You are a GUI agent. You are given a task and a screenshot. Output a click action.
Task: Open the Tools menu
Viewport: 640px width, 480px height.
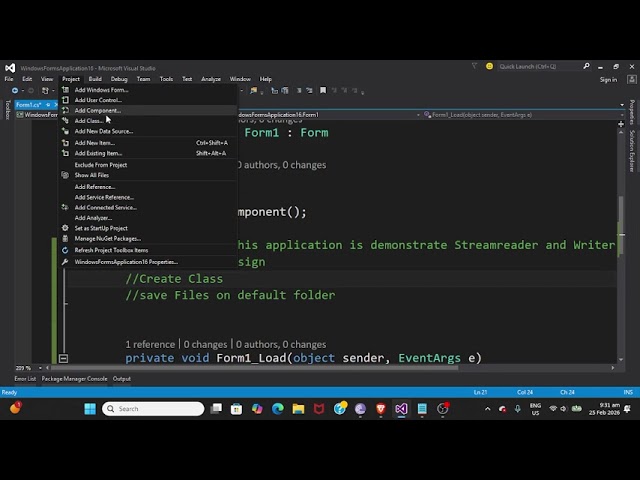[167, 79]
